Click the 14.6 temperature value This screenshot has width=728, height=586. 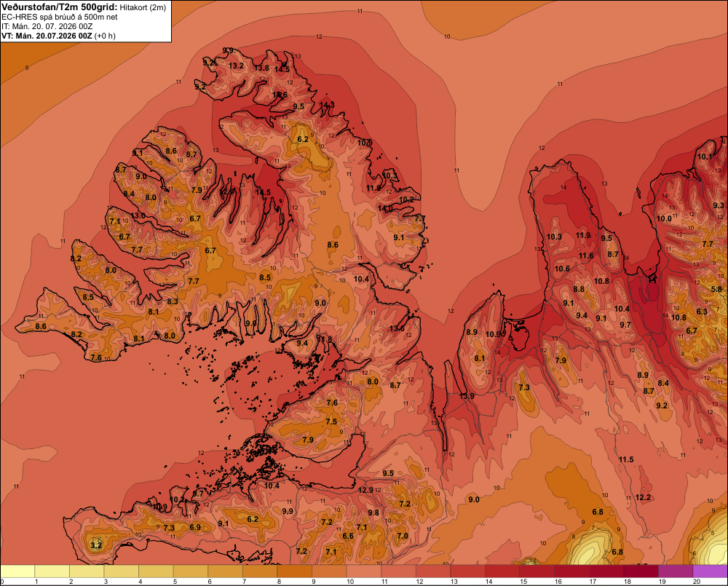[x=280, y=95]
